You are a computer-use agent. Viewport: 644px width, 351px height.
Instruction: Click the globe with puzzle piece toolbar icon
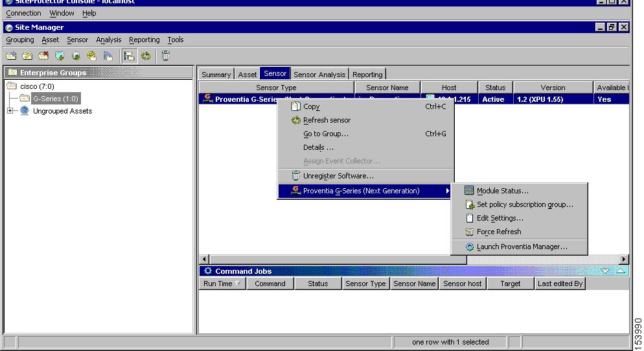pyautogui.click(x=76, y=56)
